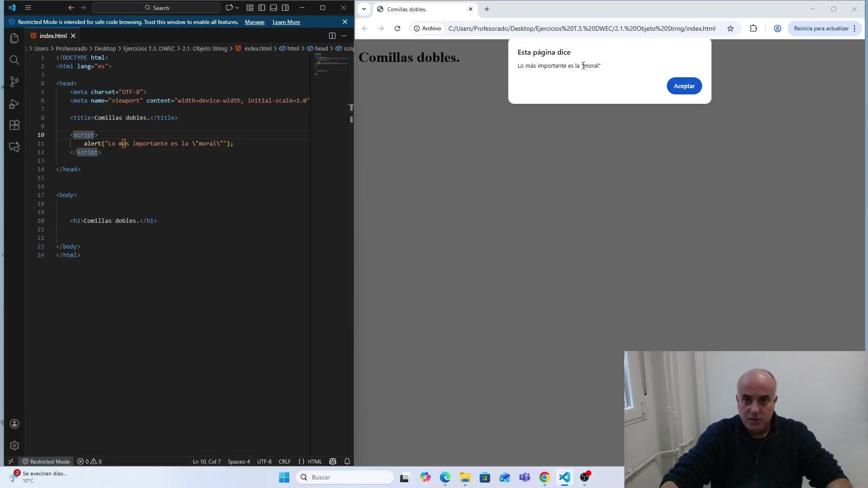Open Chrome Extensions puzzle icon
Image resolution: width=868 pixels, height=488 pixels.
pos(753,28)
